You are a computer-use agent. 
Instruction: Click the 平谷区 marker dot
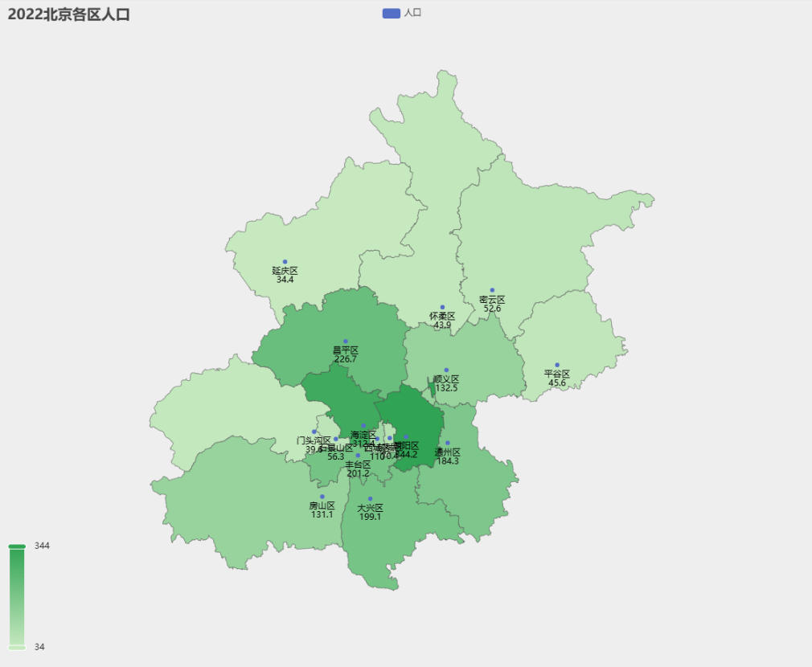[x=557, y=365]
